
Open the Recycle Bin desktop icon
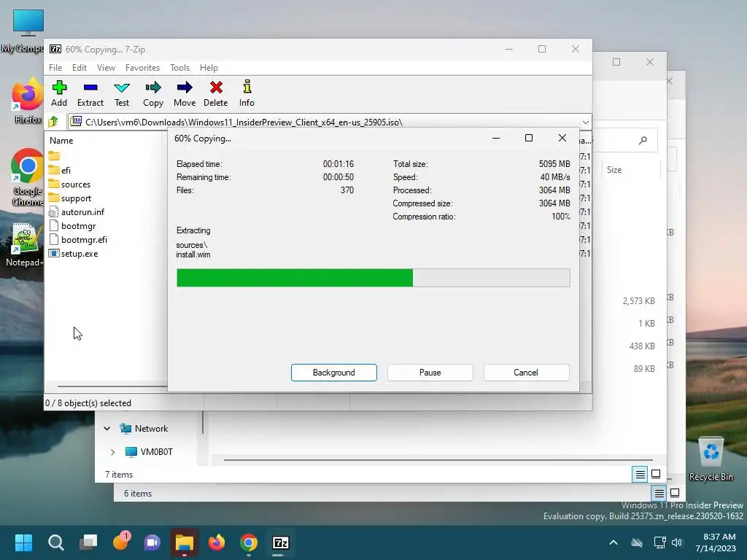[x=711, y=459]
